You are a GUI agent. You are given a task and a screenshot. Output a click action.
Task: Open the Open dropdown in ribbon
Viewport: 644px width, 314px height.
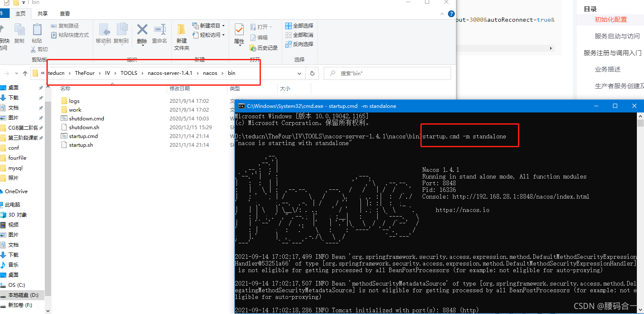(261, 27)
